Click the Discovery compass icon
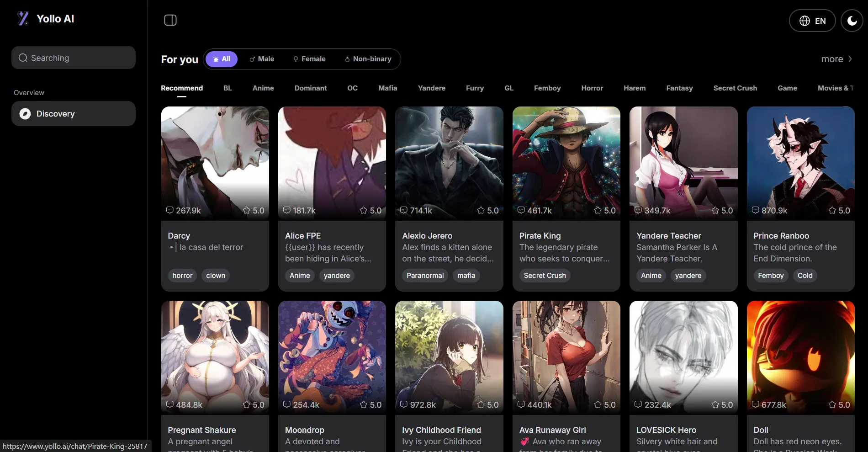The height and width of the screenshot is (452, 868). click(25, 114)
